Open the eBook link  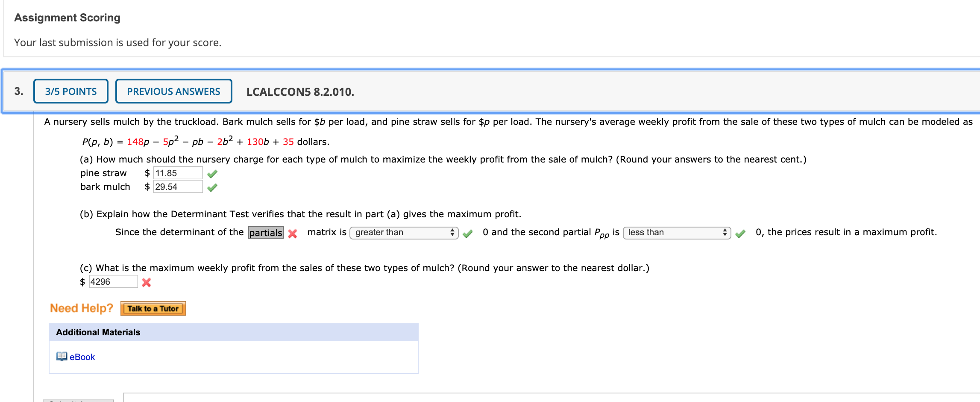point(82,357)
